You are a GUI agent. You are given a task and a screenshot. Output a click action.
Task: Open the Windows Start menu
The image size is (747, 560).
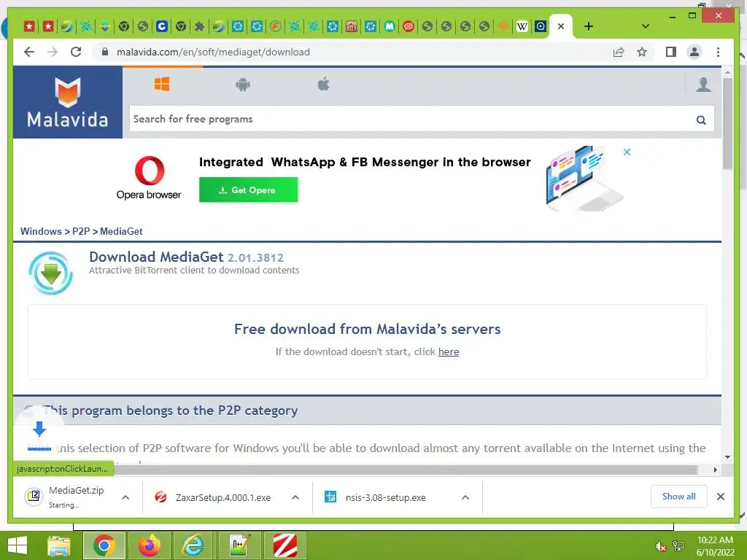18,545
